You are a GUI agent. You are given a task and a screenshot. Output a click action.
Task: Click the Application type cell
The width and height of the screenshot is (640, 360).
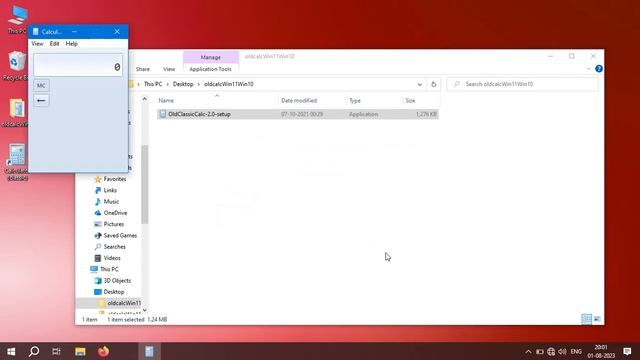[363, 114]
